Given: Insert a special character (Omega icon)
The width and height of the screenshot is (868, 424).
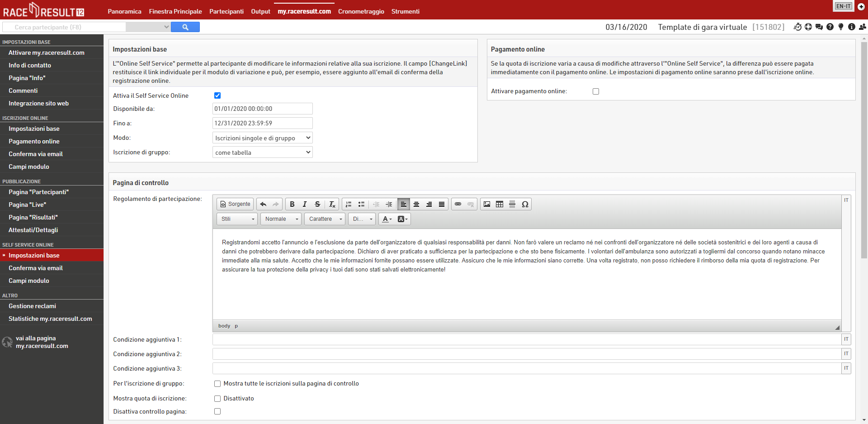Looking at the screenshot, I should tap(525, 205).
